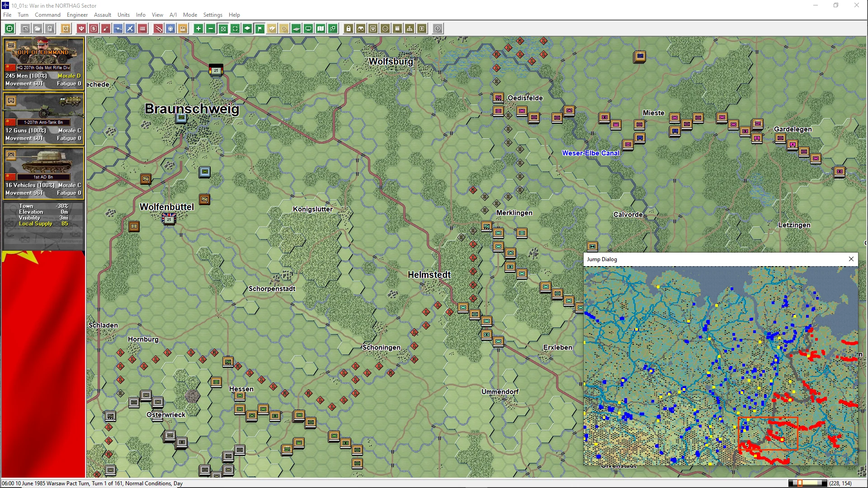Select the 1st AD Bn unit card

[43, 173]
